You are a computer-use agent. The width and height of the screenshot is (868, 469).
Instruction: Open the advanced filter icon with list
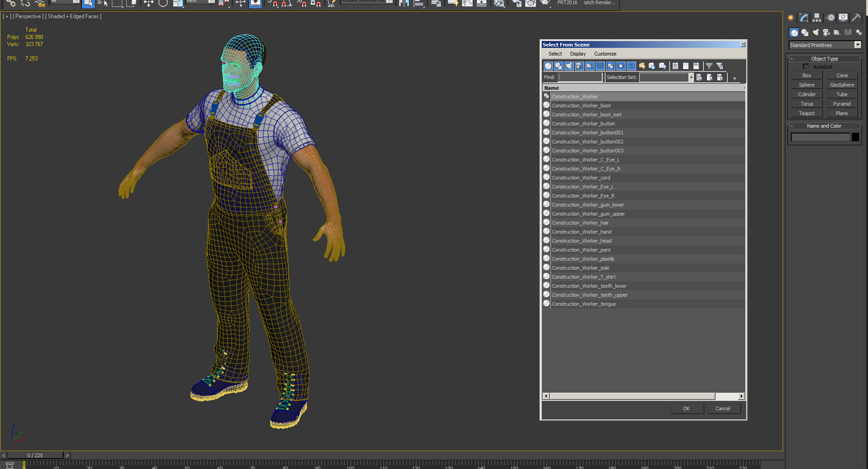pyautogui.click(x=720, y=66)
